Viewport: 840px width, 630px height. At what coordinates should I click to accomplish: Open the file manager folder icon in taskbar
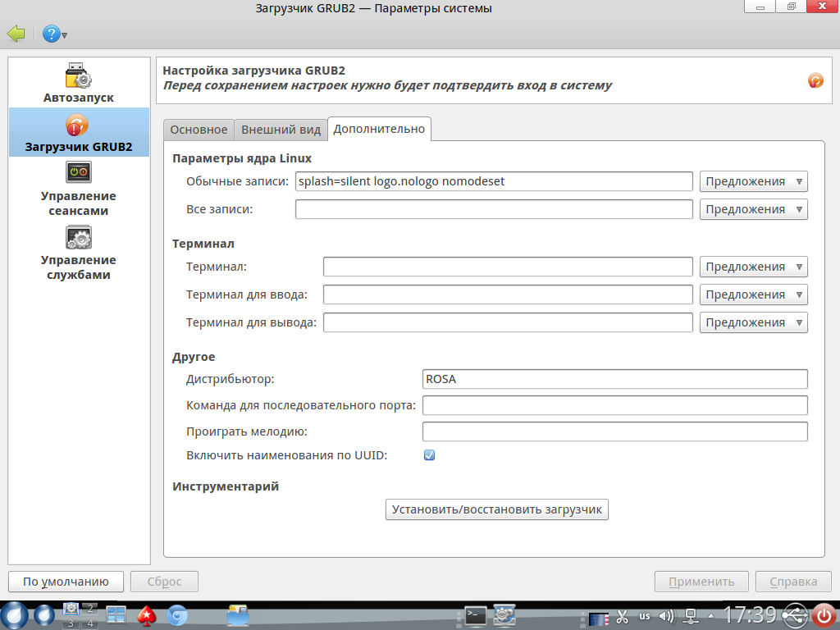237,616
